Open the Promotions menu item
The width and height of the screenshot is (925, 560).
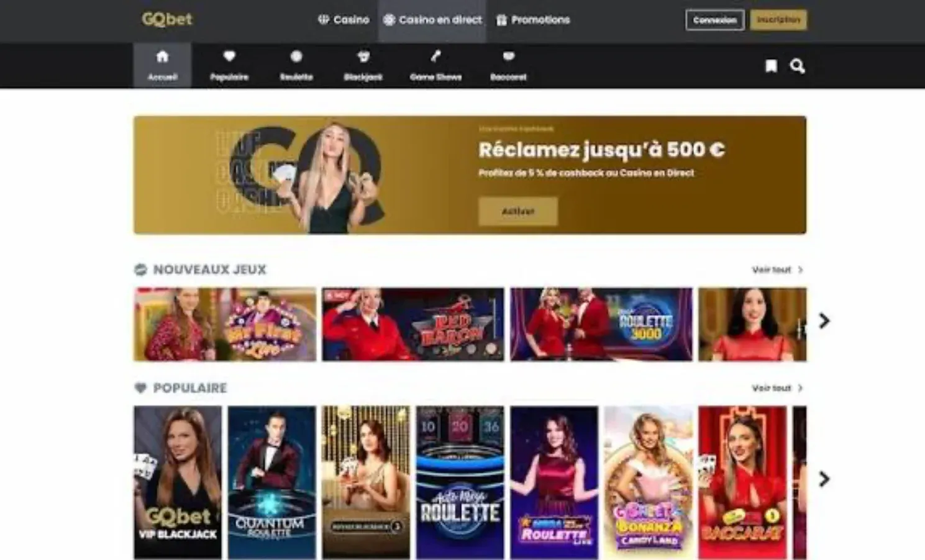pyautogui.click(x=533, y=20)
